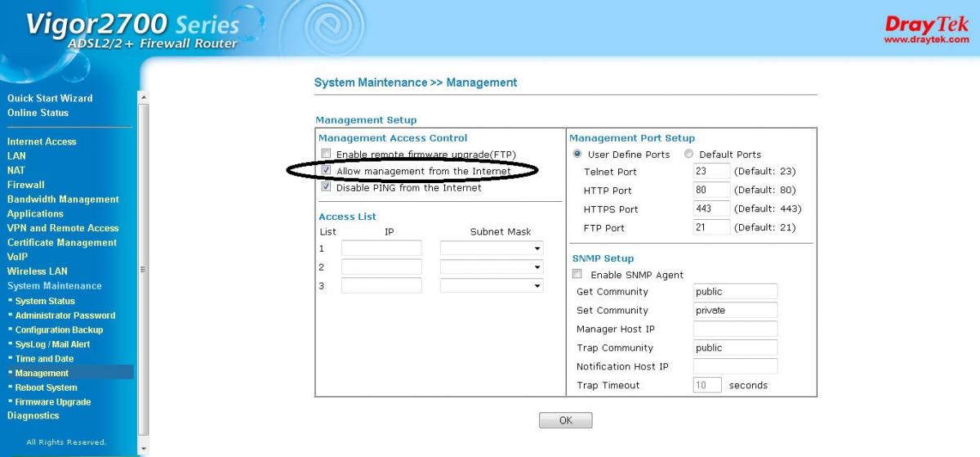Viewport: 980px width, 457px height.
Task: Open Time and Date page
Action: click(x=44, y=359)
